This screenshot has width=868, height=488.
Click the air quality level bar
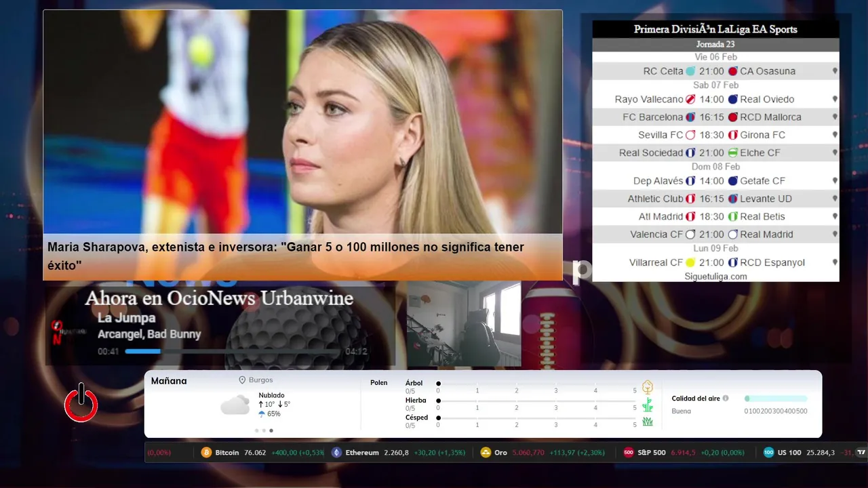pyautogui.click(x=776, y=399)
